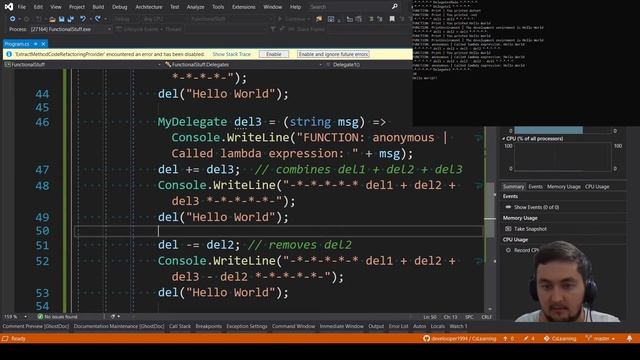Viewport: 640px width, 360px height.
Task: Switch to the Memory Usage diagnostics tab
Action: point(564,187)
